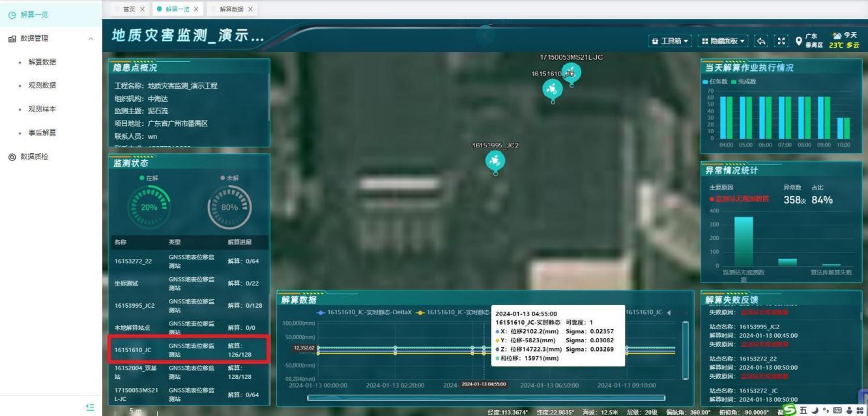Click the chart's horizontal time range slider
The width and height of the screenshot is (868, 416).
485,397
